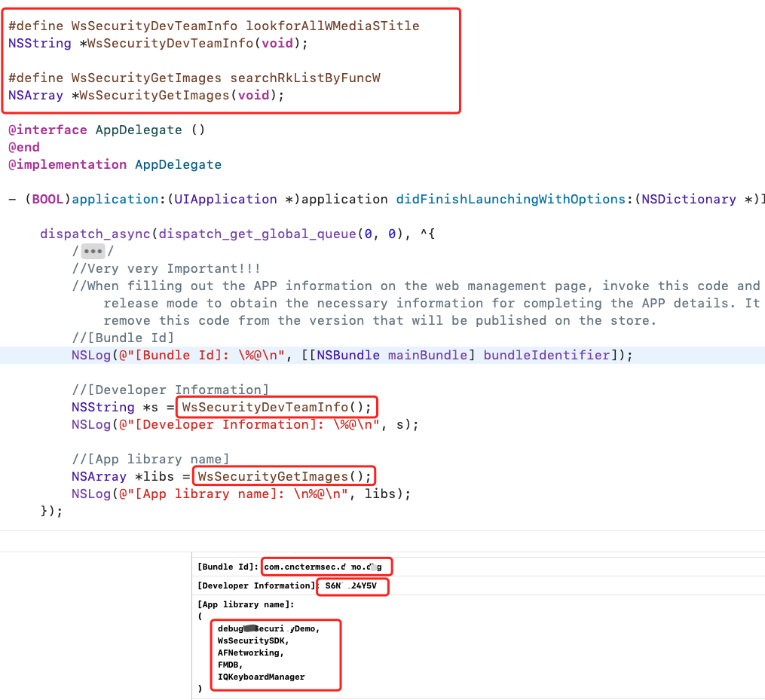Viewport: 765px width, 700px height.
Task: Click the @end keyword
Action: tap(23, 147)
